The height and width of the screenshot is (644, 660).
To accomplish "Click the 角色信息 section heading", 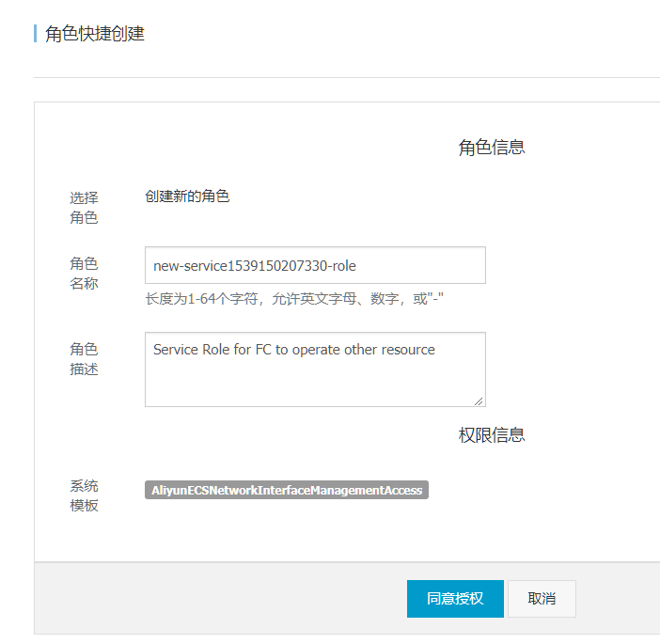I will (x=492, y=148).
